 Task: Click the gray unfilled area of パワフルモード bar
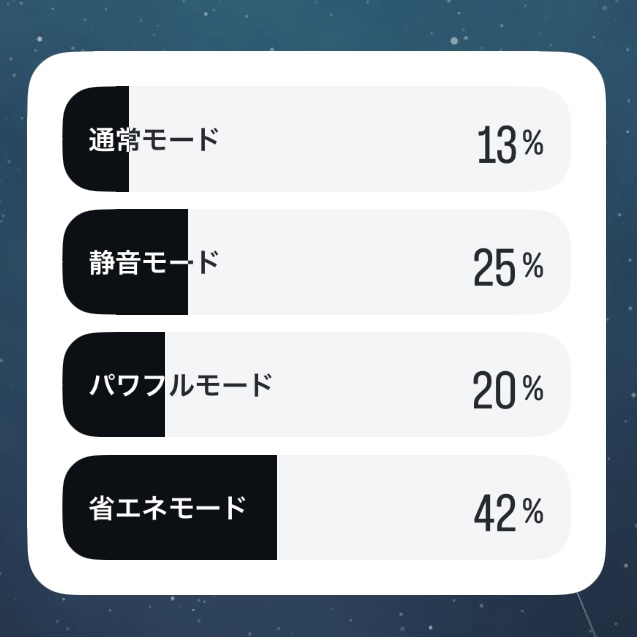pyautogui.click(x=366, y=384)
